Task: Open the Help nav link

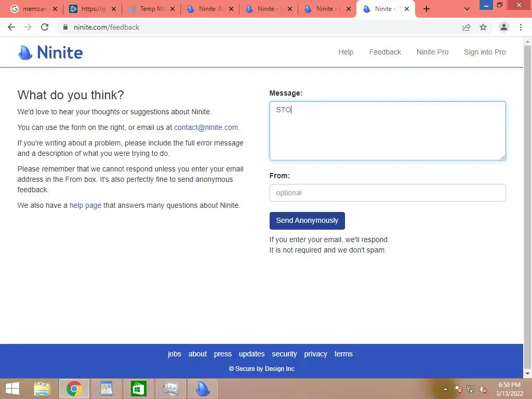Action: (x=345, y=52)
